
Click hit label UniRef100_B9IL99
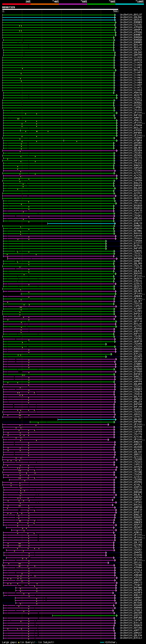131,45
